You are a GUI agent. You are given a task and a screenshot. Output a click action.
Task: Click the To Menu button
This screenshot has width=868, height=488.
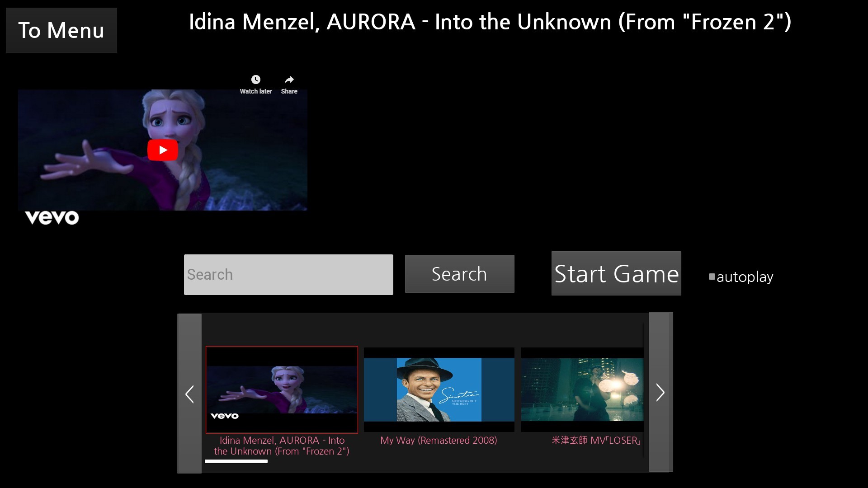tap(61, 30)
